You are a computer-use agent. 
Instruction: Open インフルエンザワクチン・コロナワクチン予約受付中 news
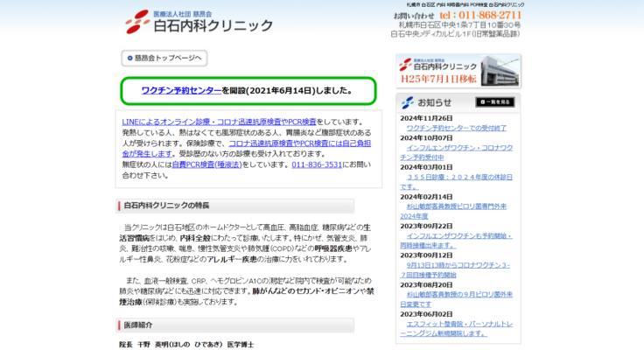[458, 152]
